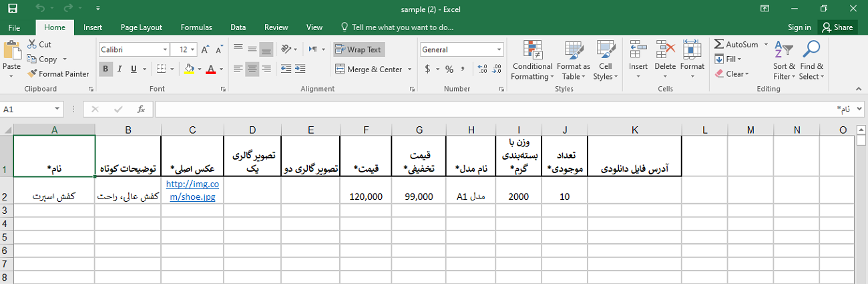Click the Decrease Indent icon

coord(286,69)
